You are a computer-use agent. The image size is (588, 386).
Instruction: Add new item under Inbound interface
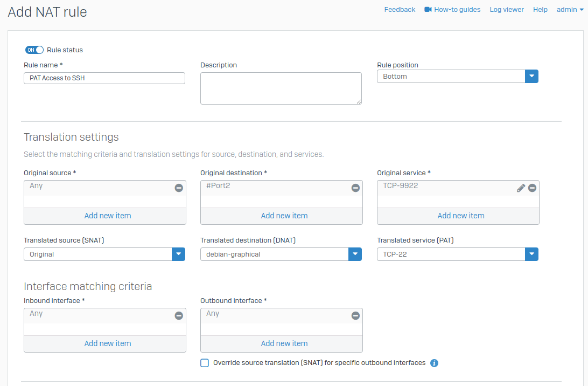tap(108, 343)
